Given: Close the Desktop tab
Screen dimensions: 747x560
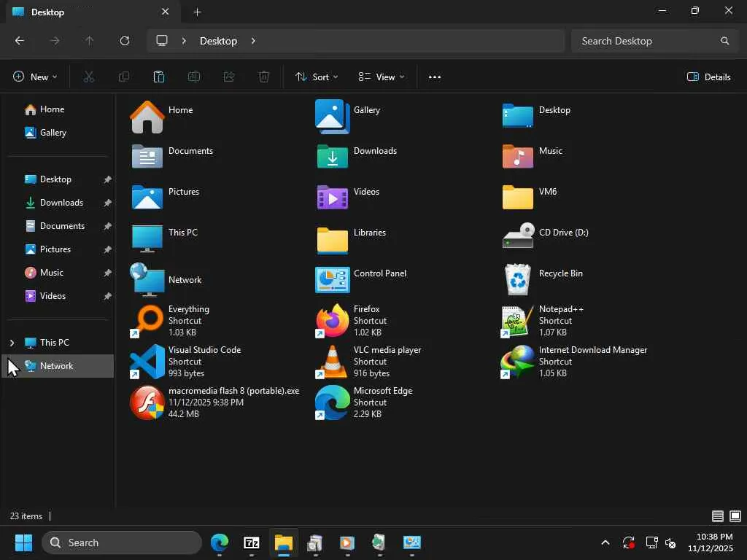Looking at the screenshot, I should [x=166, y=12].
